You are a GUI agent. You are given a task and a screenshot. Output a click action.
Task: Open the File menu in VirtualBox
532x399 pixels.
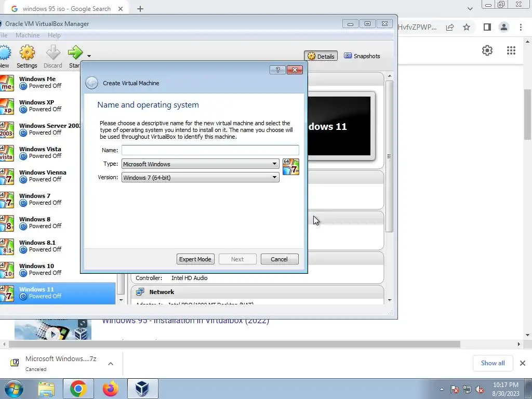[x=4, y=35]
